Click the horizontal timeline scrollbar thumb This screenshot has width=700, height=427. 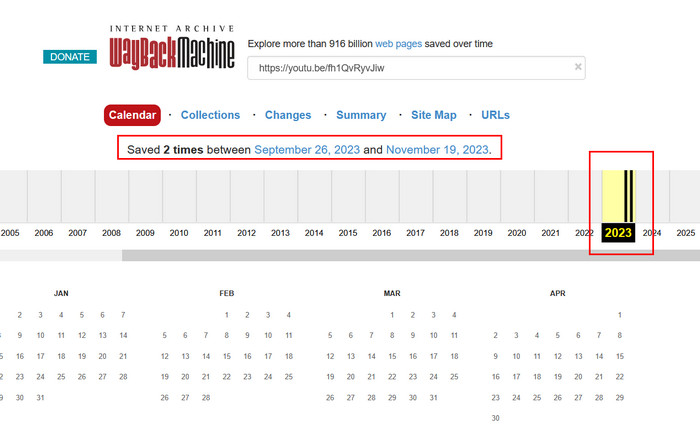click(x=411, y=255)
